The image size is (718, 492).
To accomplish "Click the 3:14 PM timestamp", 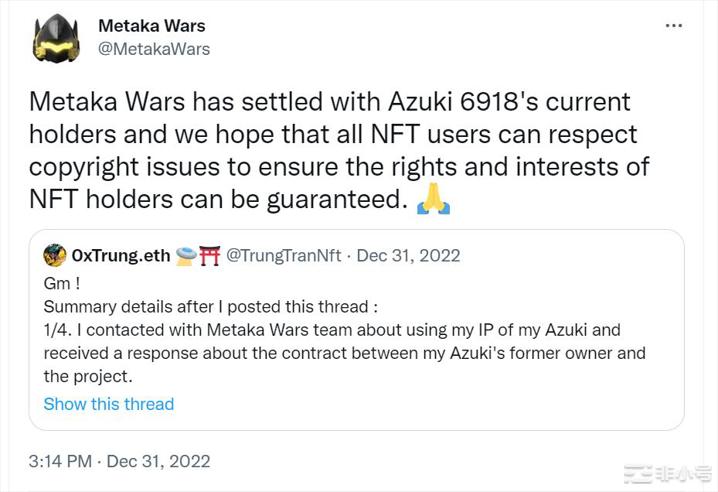I will pyautogui.click(x=60, y=461).
